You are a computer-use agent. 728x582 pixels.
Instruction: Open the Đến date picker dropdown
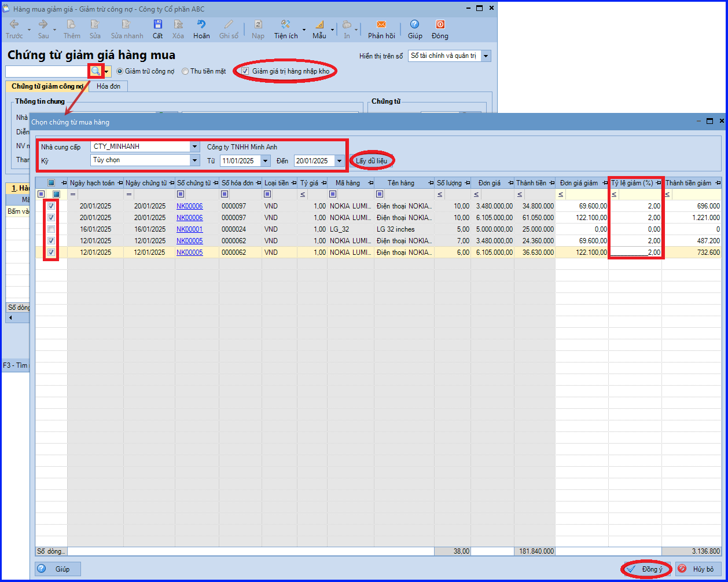tap(340, 161)
